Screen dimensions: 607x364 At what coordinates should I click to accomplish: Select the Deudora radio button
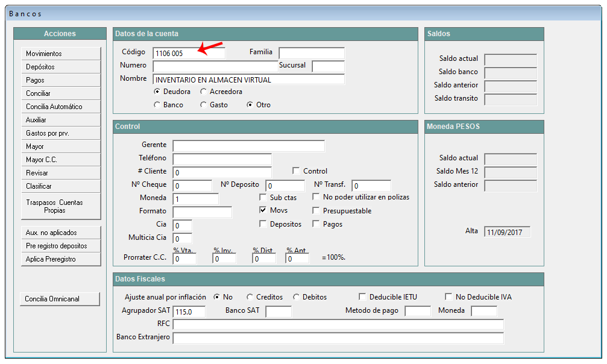click(157, 92)
